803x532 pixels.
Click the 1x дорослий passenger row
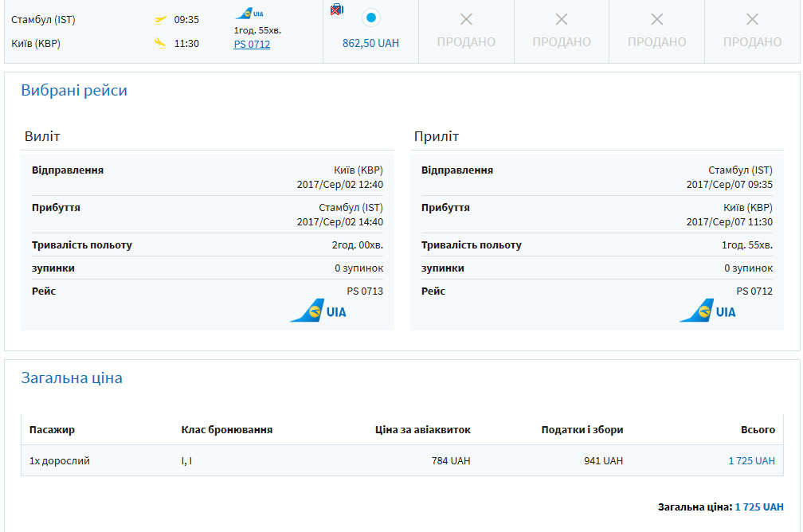60,460
